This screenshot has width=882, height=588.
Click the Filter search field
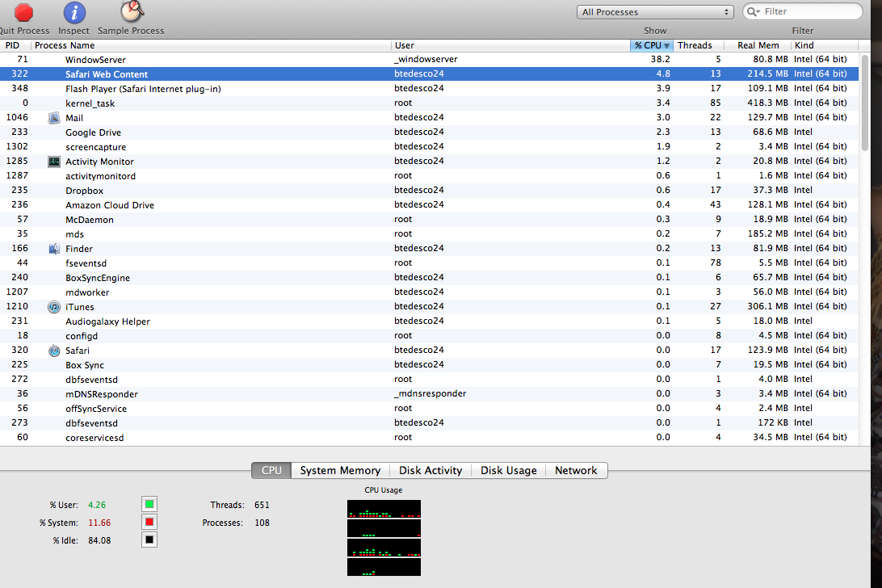click(803, 11)
